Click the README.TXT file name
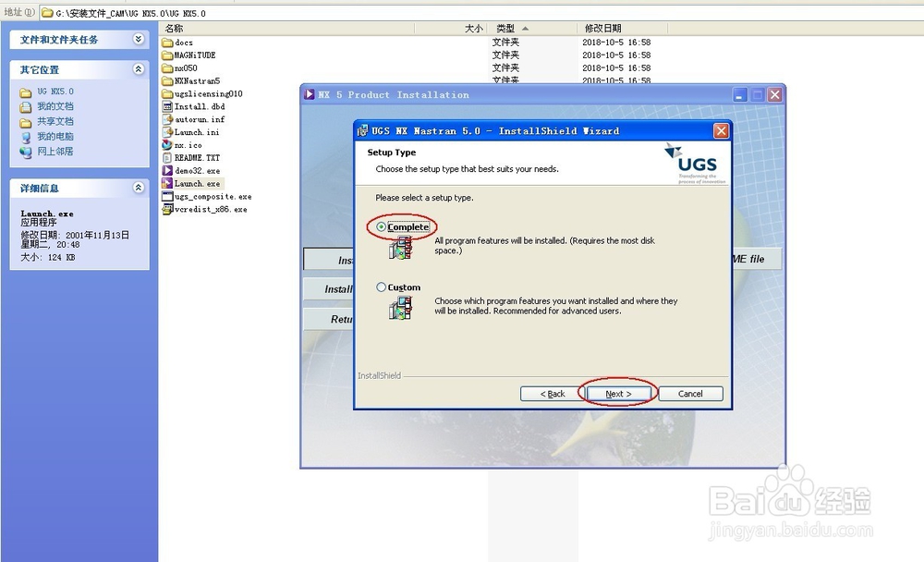 (198, 158)
